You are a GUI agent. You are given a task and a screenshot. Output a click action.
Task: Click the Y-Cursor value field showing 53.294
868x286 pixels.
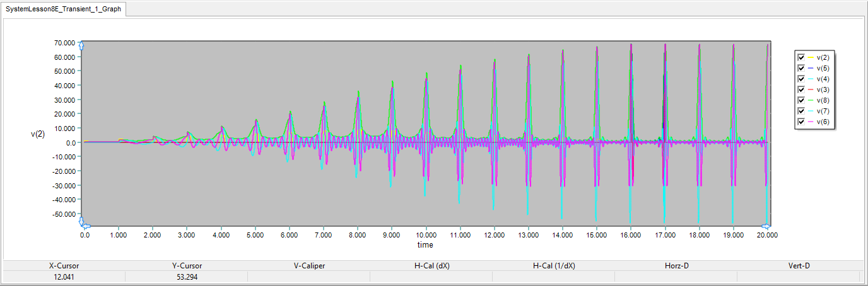click(186, 277)
